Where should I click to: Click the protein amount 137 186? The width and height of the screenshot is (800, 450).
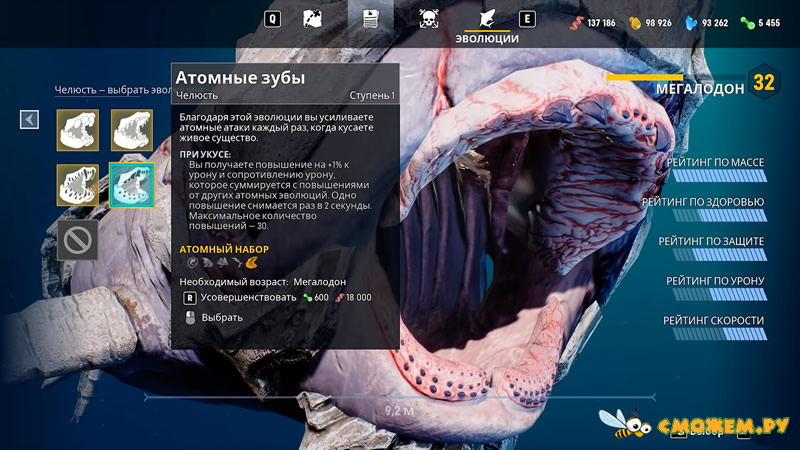point(601,23)
